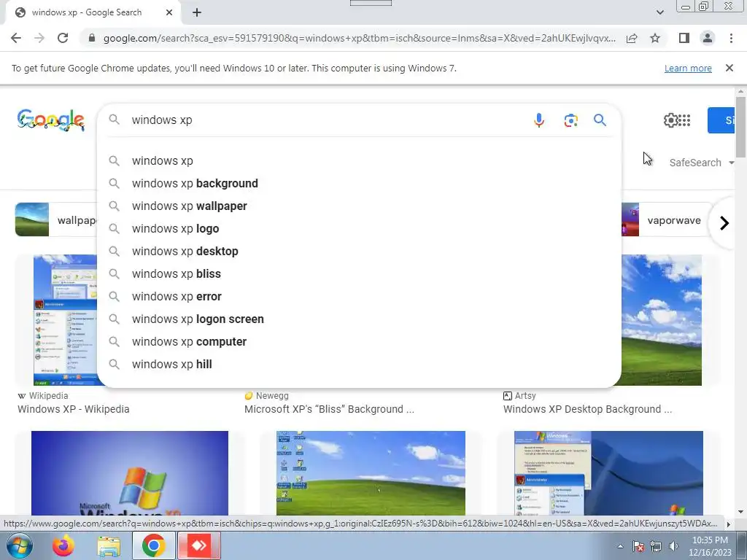Click the voice search microphone icon
747x560 pixels.
(539, 120)
